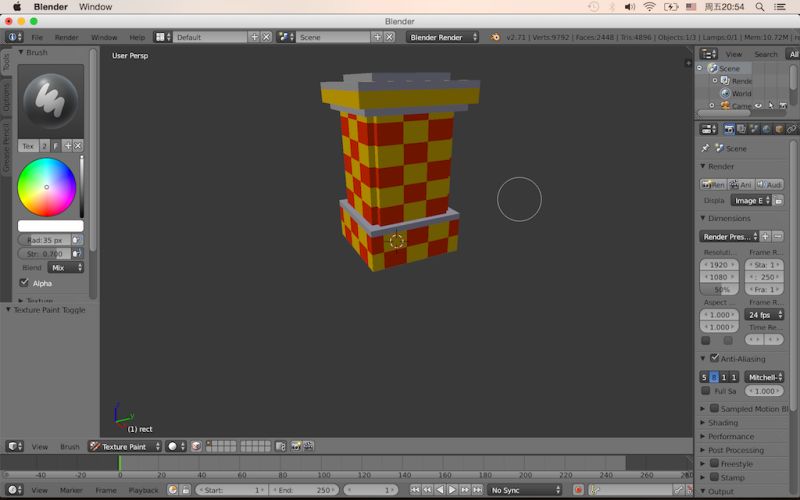Screen dimensions: 800x500
Task: Click the Audio mixdown button
Action: (x=769, y=184)
